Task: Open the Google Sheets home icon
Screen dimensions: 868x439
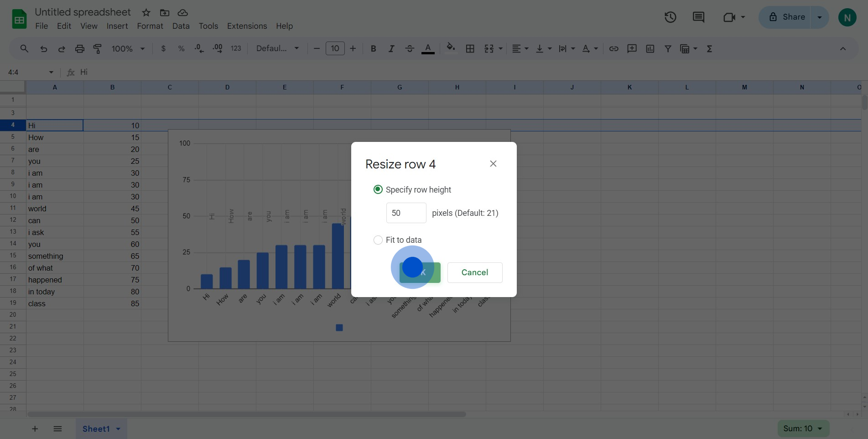Action: click(19, 19)
